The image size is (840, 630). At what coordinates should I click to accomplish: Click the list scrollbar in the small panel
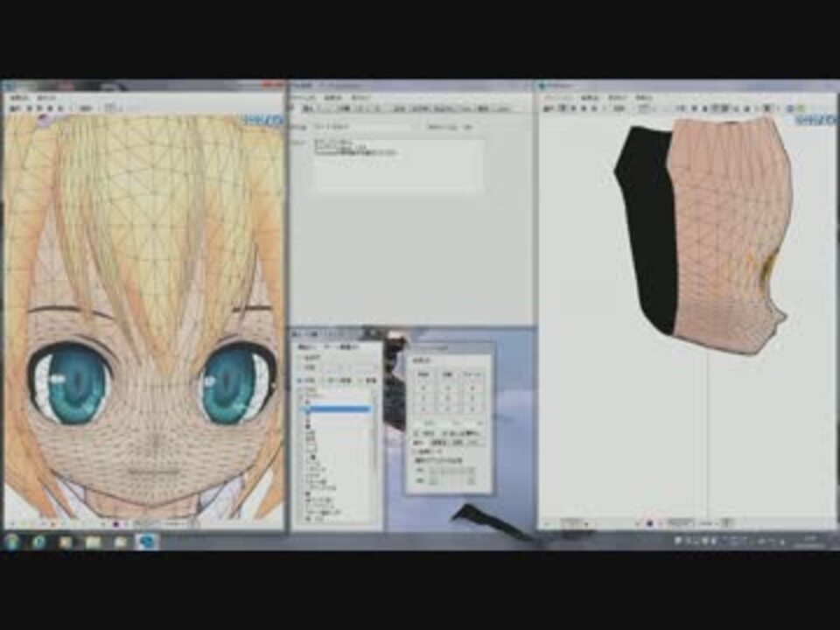(374, 455)
